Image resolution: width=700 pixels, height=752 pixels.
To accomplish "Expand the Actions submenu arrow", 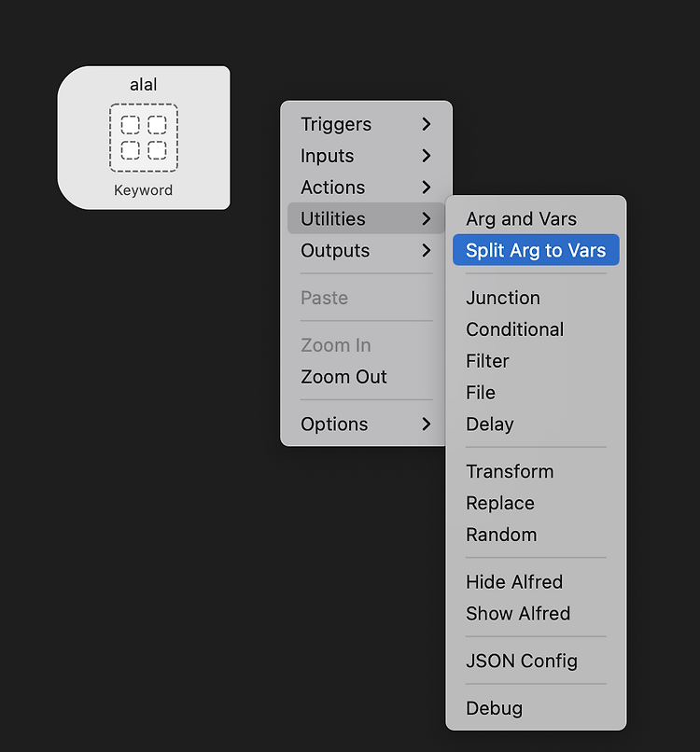I will coord(426,188).
